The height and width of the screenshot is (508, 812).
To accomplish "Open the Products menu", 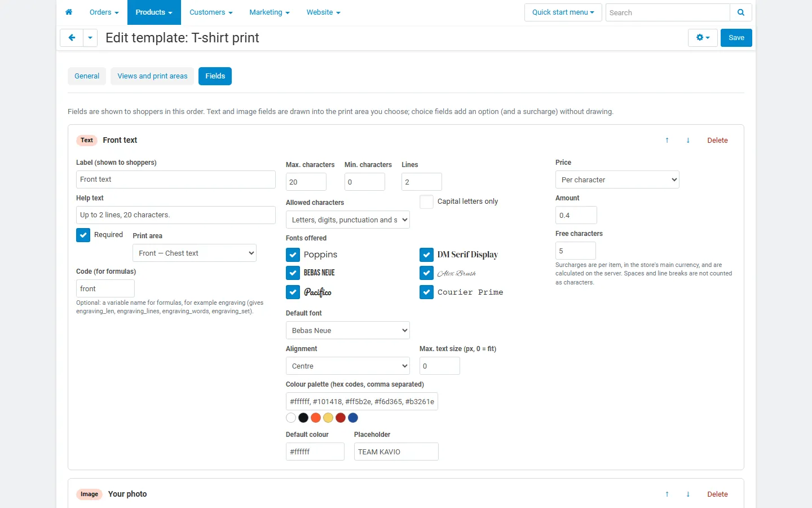I will 154,12.
